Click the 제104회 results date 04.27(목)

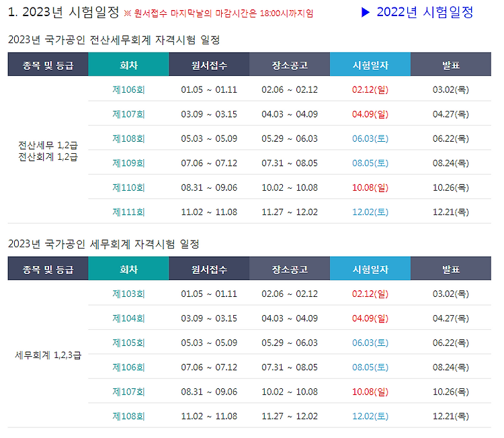[451, 318]
